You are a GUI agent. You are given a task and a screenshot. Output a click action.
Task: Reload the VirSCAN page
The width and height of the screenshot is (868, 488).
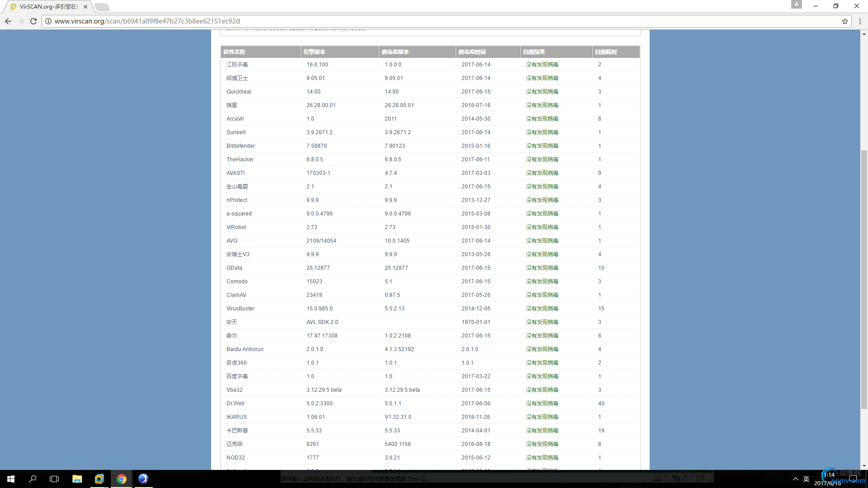point(33,21)
